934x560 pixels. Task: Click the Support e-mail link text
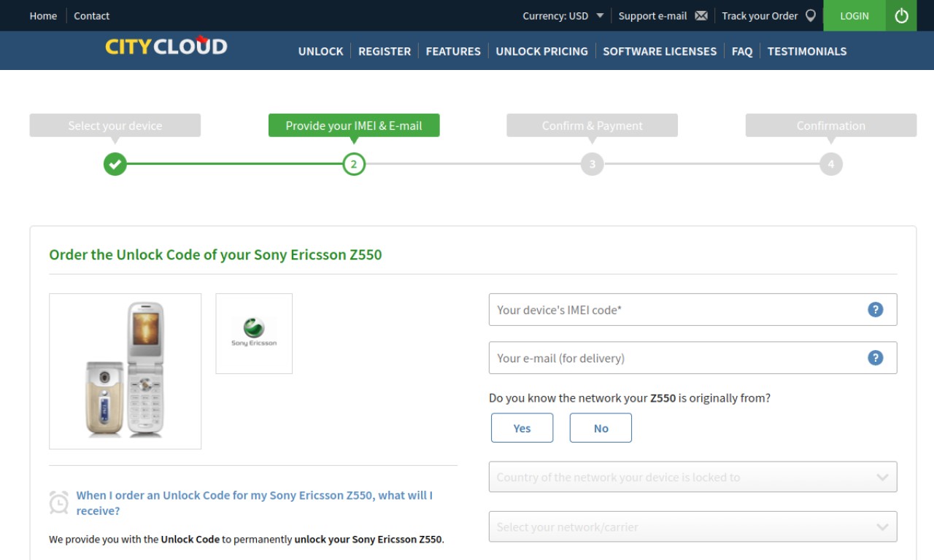click(x=652, y=16)
